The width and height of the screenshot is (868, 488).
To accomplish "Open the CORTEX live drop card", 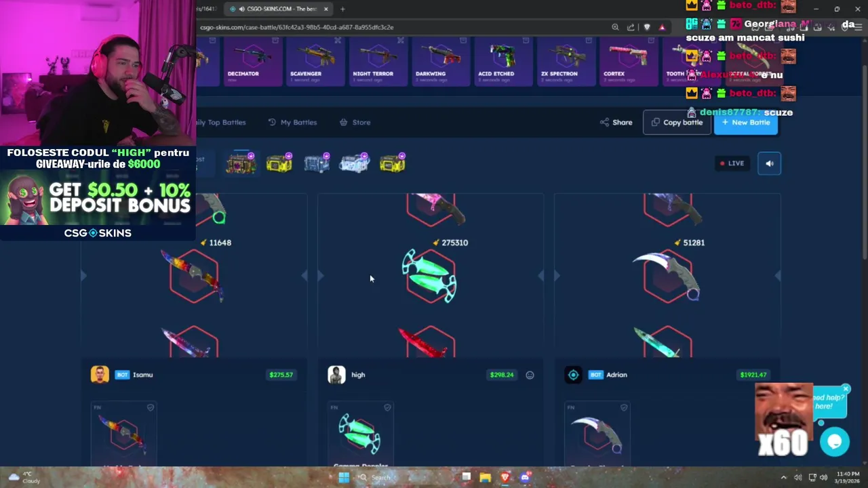I will [628, 62].
